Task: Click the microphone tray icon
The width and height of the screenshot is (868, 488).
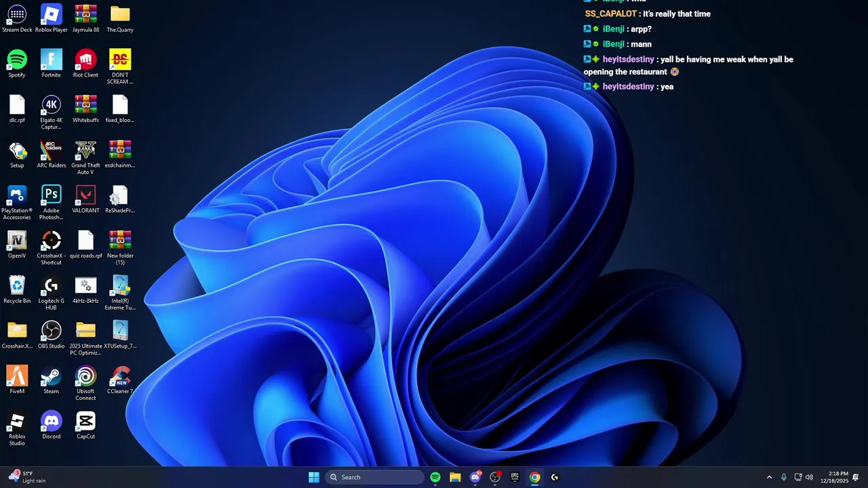Action: coord(784,477)
